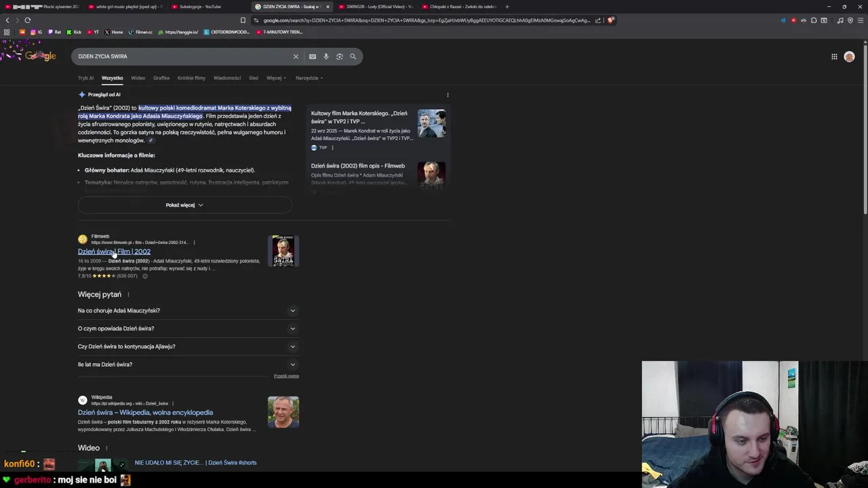
Task: Select the Tryb AI search tab
Action: point(85,78)
